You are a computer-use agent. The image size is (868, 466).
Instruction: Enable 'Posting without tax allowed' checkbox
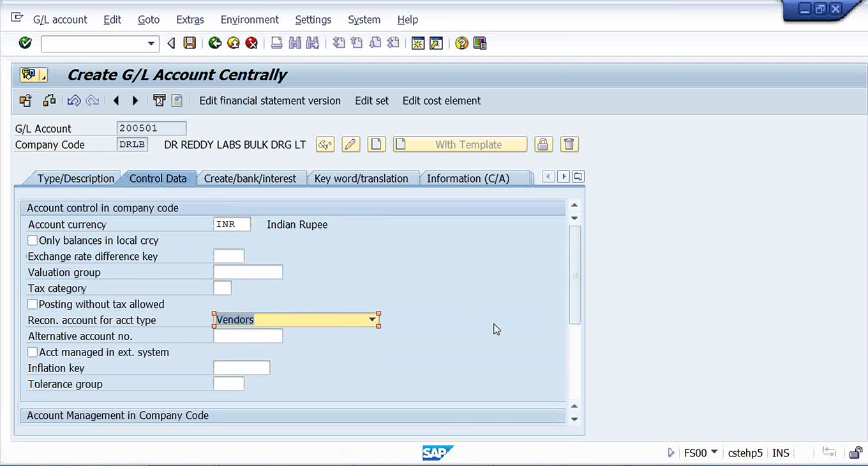click(33, 304)
